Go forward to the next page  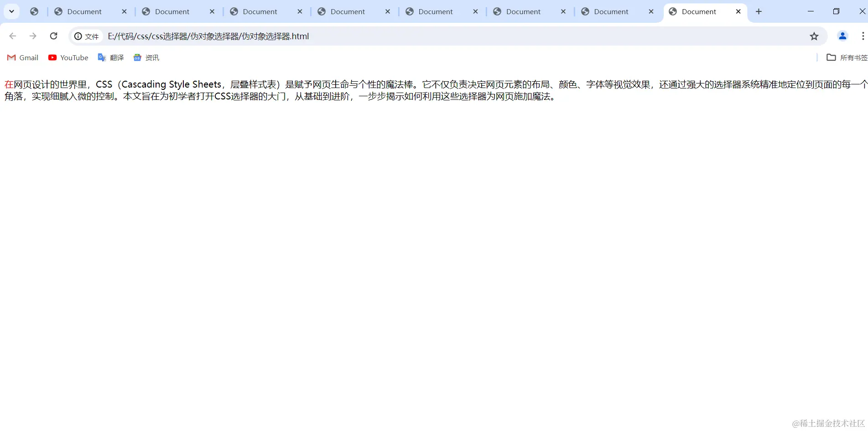(33, 36)
